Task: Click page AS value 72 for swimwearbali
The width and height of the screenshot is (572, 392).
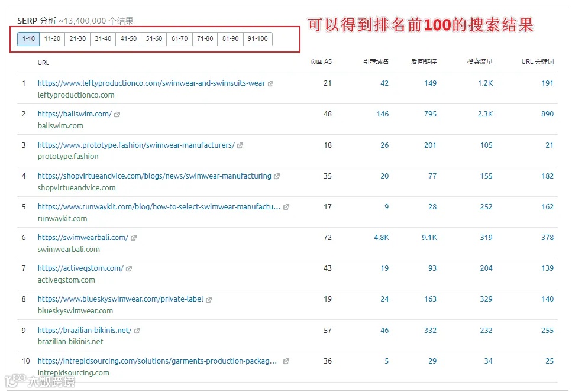Action: point(328,238)
